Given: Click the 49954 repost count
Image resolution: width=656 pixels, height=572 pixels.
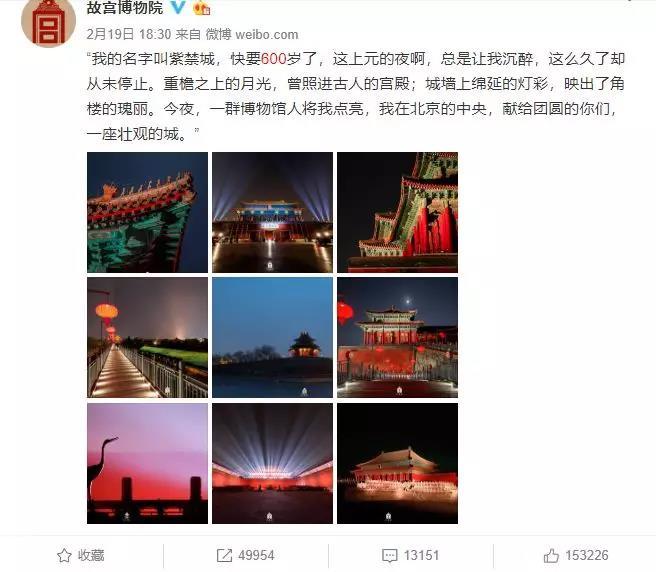Looking at the screenshot, I should (256, 556).
